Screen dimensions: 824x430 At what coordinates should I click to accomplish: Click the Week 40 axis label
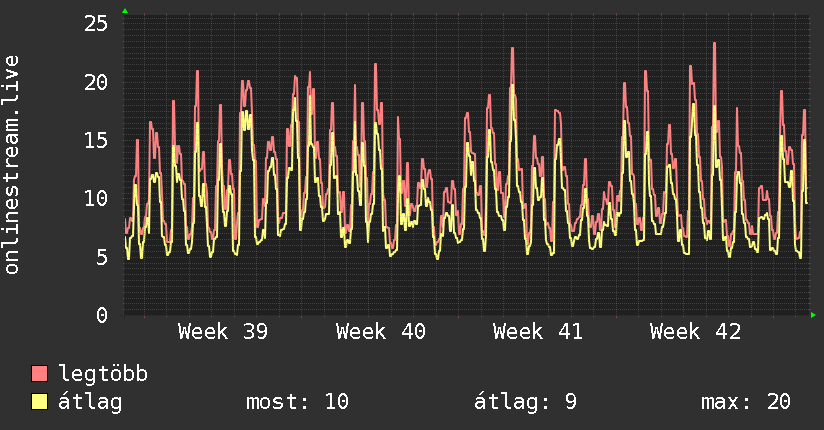380,332
